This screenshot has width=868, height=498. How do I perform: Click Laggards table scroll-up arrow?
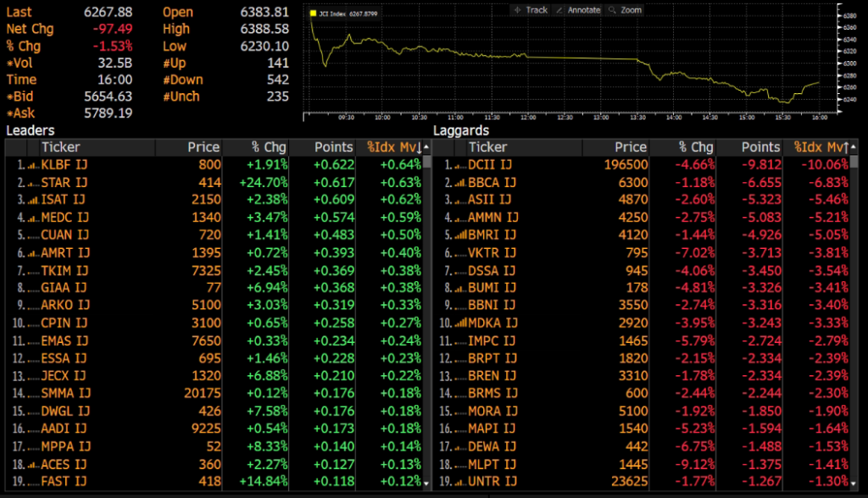tap(854, 147)
